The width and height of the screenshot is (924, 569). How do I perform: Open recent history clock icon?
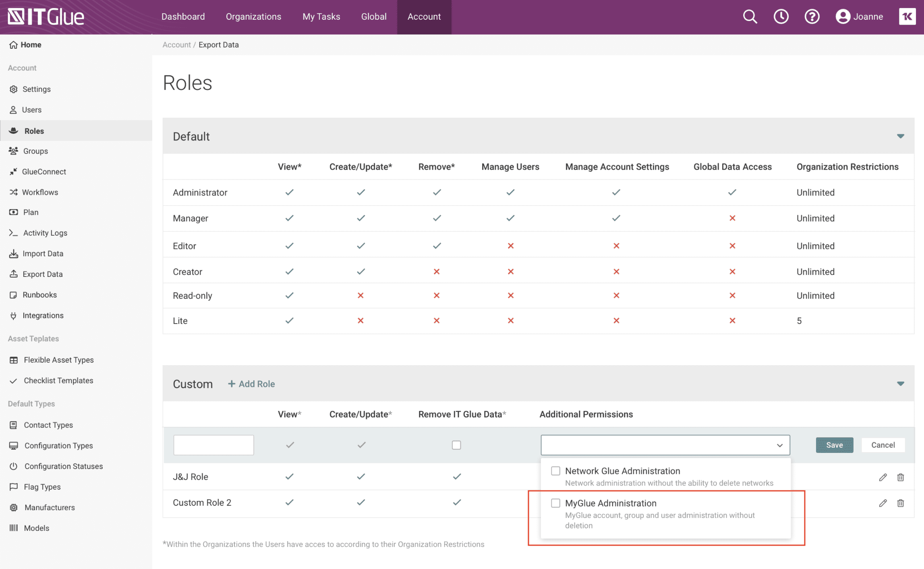[781, 17]
